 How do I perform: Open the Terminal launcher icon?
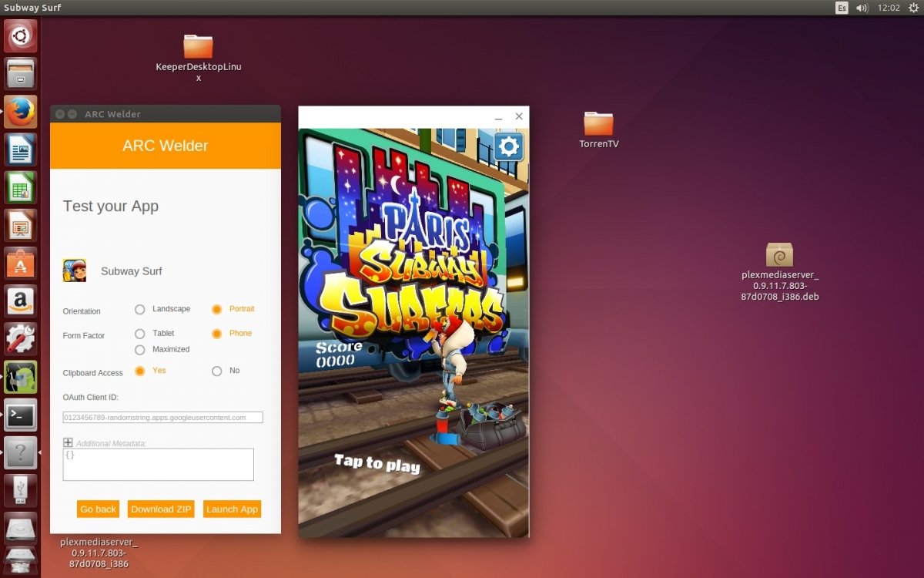tap(21, 415)
